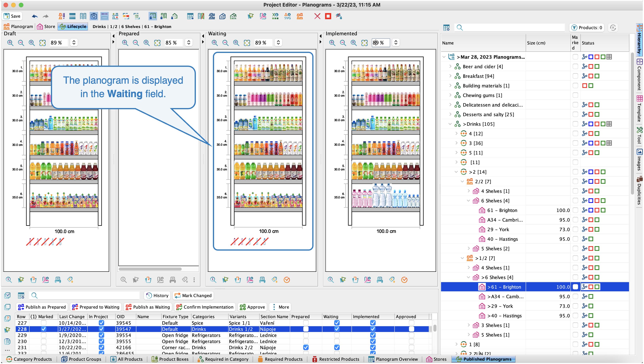Open the Images sidebar panel
Image resolution: width=644 pixels, height=364 pixels.
pyautogui.click(x=639, y=160)
